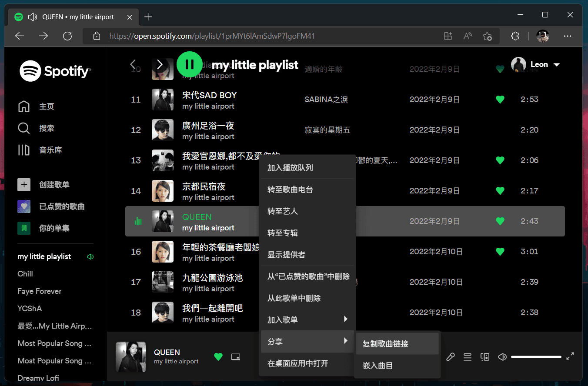Open the Dreamy Lofi playlist

[x=38, y=378]
